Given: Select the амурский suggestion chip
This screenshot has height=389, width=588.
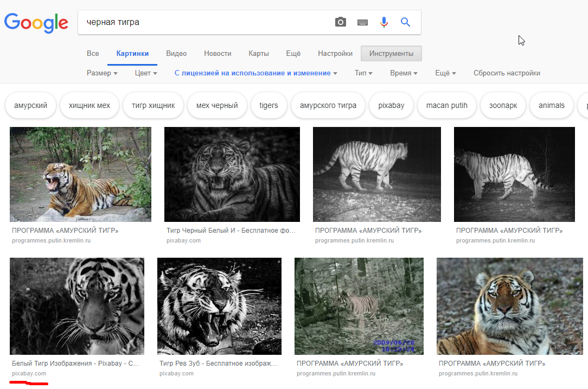Looking at the screenshot, I should [x=30, y=106].
